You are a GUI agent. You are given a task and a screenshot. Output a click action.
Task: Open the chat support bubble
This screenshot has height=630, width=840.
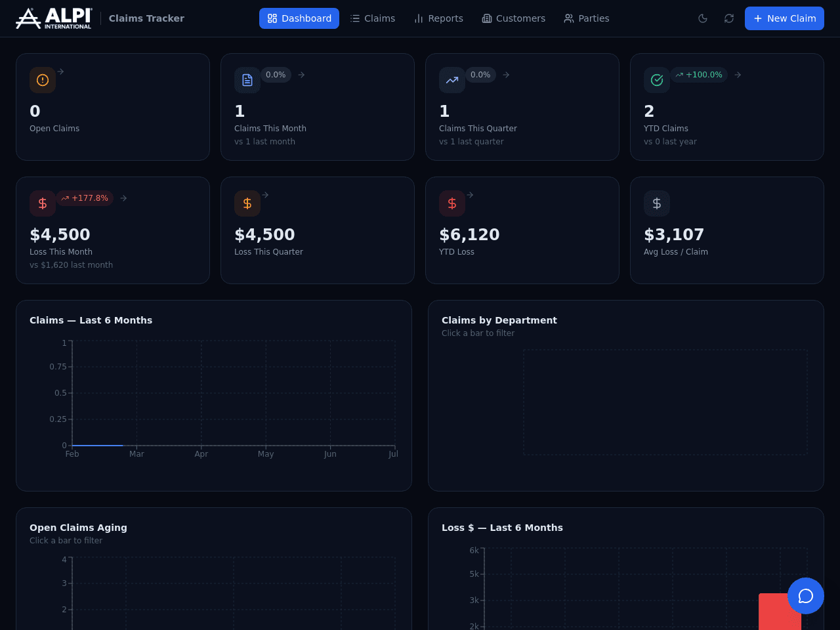pyautogui.click(x=806, y=596)
